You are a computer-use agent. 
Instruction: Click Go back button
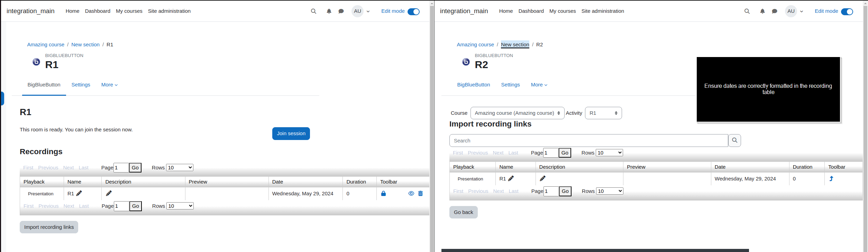[463, 212]
